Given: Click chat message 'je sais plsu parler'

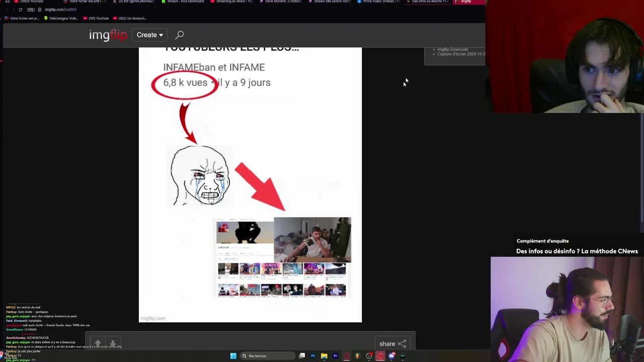Looking at the screenshot, I should [29, 351].
